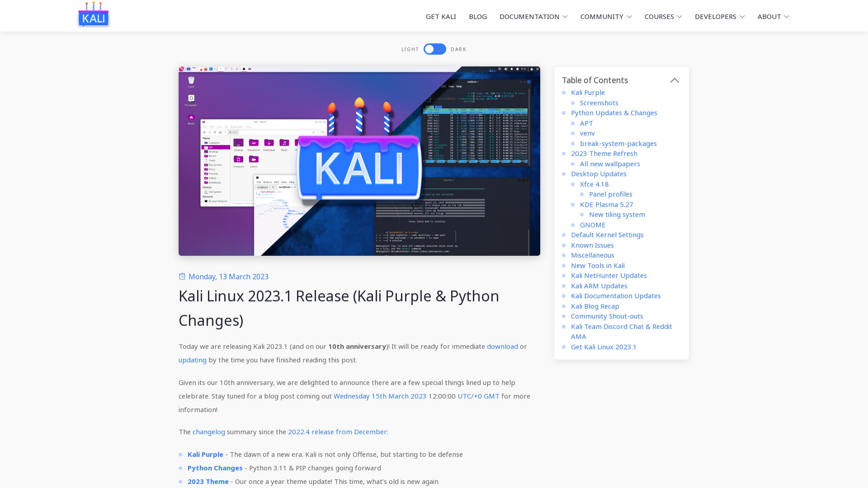Jump to venv section in contents
The width and height of the screenshot is (868, 488).
587,133
